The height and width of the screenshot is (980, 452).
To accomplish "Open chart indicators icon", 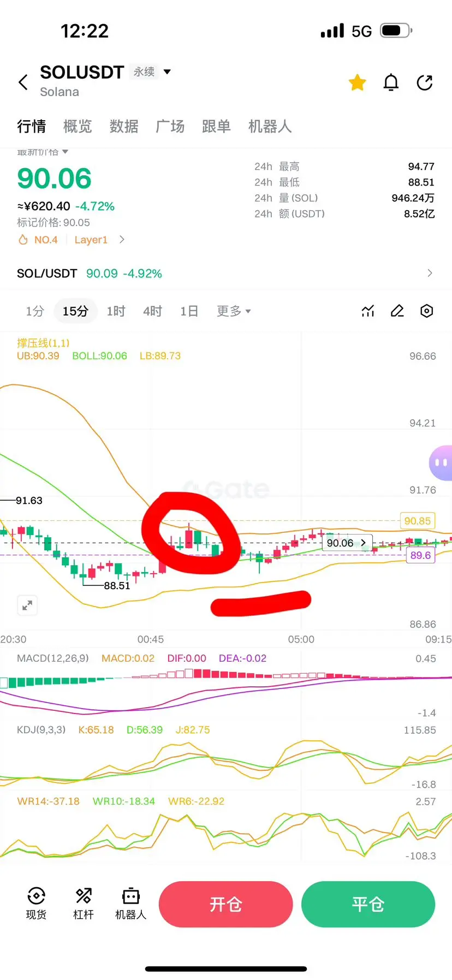I will tap(368, 311).
